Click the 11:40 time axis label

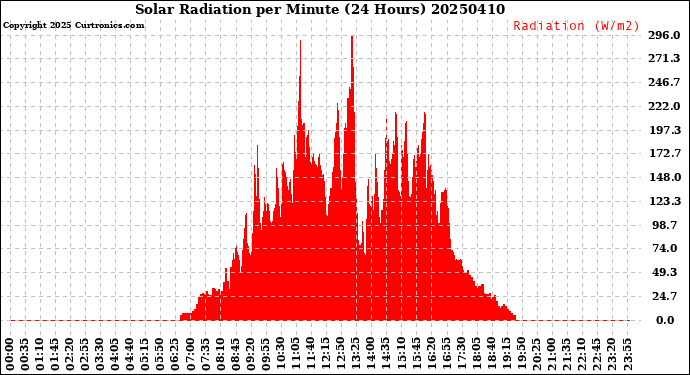311,355
